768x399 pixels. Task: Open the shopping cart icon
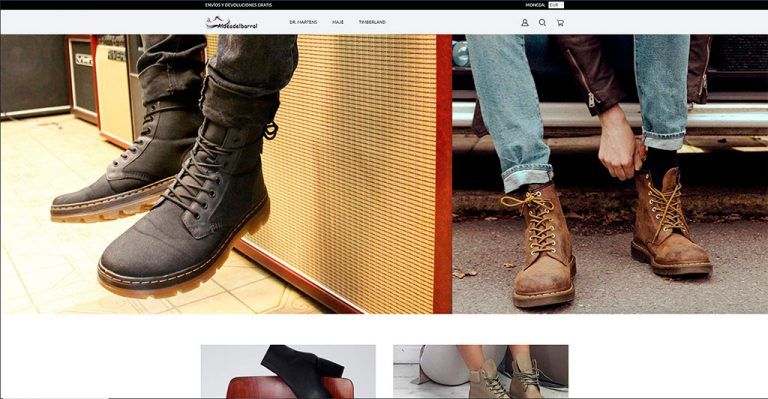tap(560, 23)
